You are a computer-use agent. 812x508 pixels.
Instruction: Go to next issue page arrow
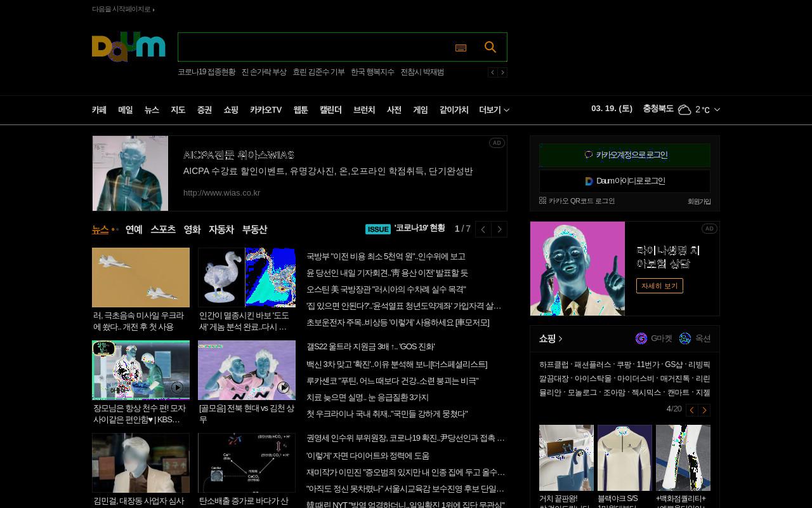(x=499, y=229)
